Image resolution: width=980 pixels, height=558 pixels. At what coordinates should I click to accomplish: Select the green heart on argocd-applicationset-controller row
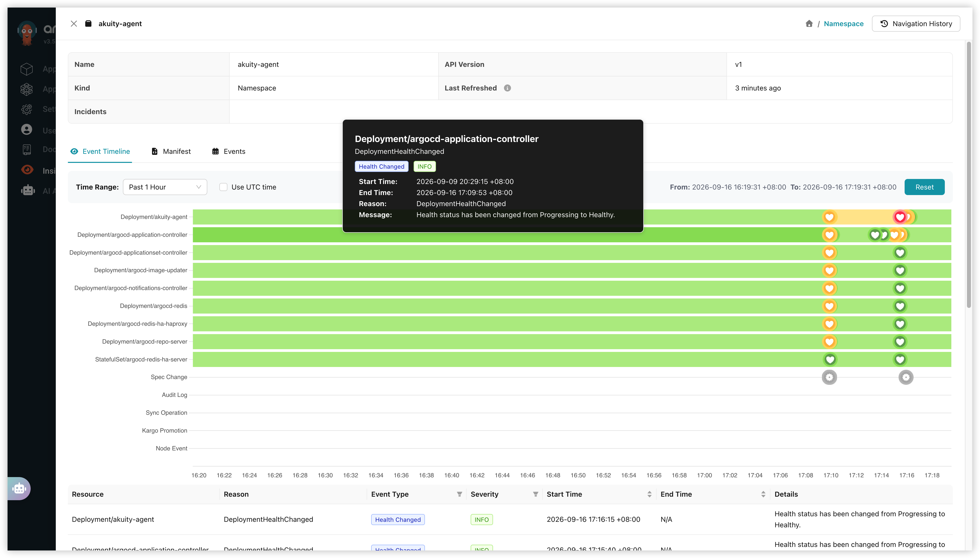[x=900, y=253]
